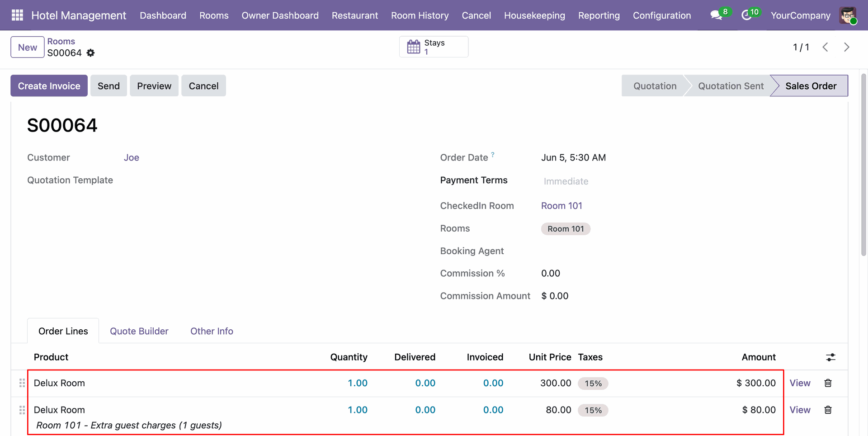Delete the first Delux Room order line
This screenshot has width=868, height=436.
pyautogui.click(x=828, y=383)
